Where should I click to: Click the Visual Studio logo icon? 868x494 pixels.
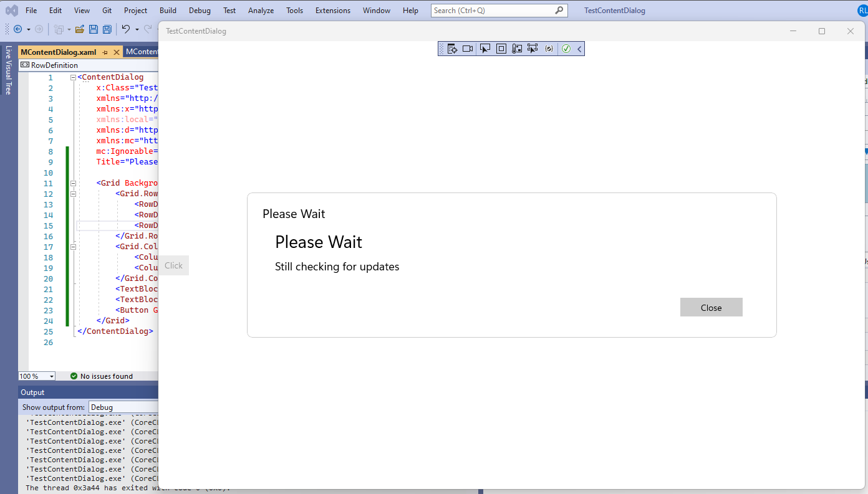coord(11,11)
